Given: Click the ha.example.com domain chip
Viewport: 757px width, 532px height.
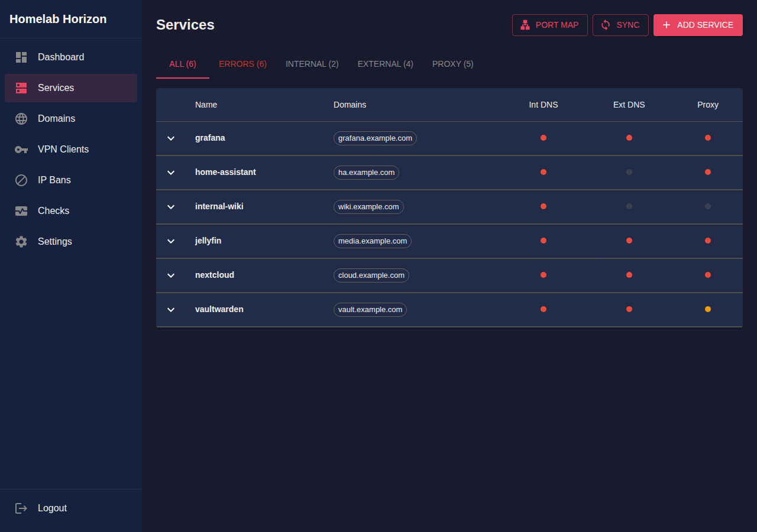Looking at the screenshot, I should pyautogui.click(x=366, y=173).
